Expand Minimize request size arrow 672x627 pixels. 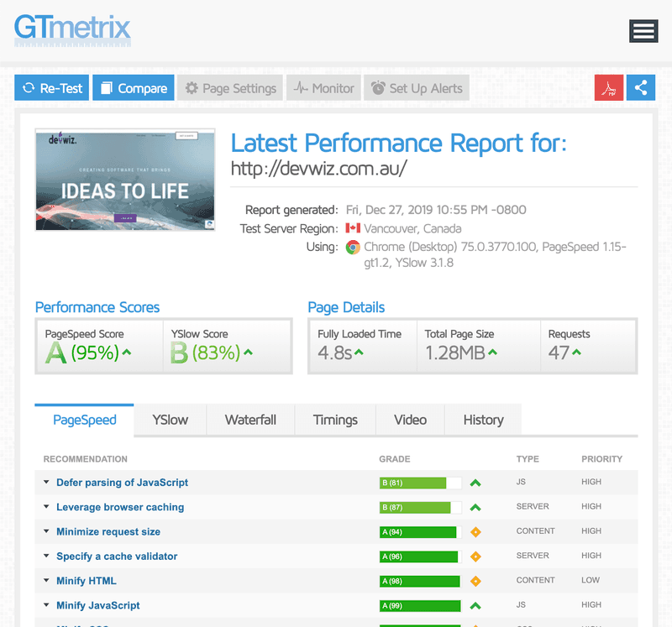(46, 531)
